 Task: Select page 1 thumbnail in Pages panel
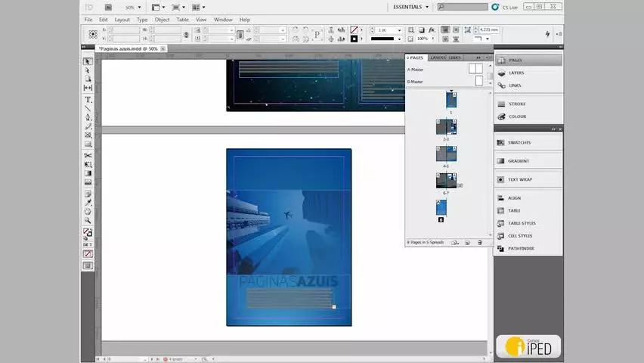pyautogui.click(x=451, y=100)
